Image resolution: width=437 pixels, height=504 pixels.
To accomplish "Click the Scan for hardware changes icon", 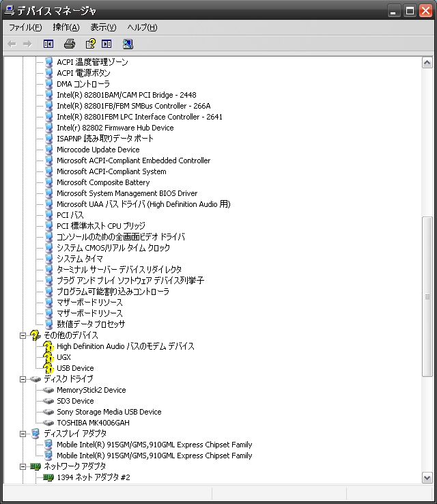I will [x=128, y=44].
